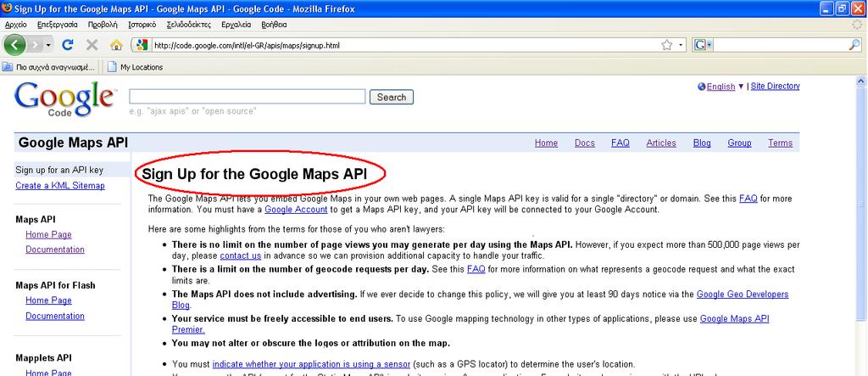Go to the Home page via house icon
The image size is (868, 376).
(x=116, y=45)
